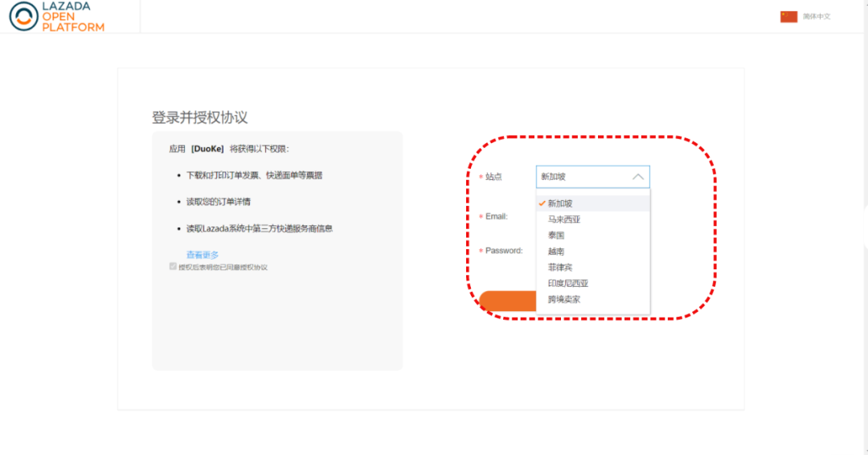Choose the 跨境卖家 option
This screenshot has height=455, width=868.
[x=564, y=299]
